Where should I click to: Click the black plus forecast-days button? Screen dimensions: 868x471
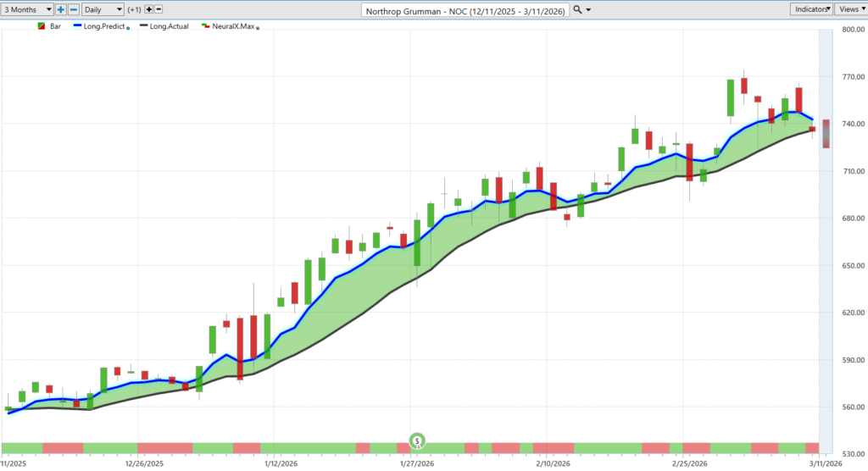click(149, 9)
